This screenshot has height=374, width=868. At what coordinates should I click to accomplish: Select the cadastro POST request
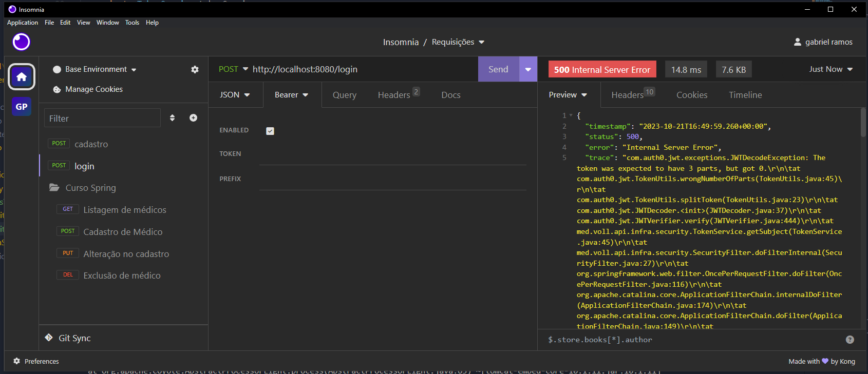coord(123,144)
